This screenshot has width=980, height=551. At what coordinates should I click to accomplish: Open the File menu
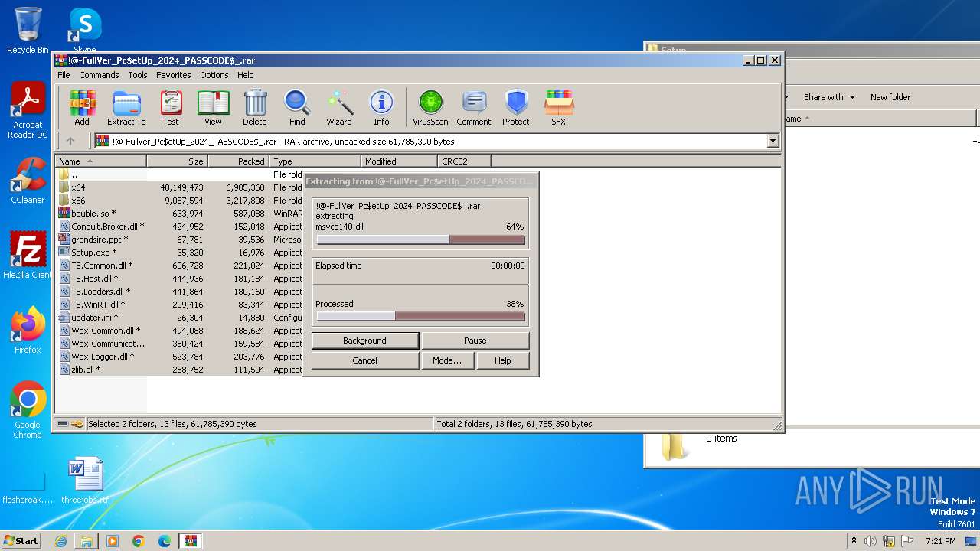[64, 75]
